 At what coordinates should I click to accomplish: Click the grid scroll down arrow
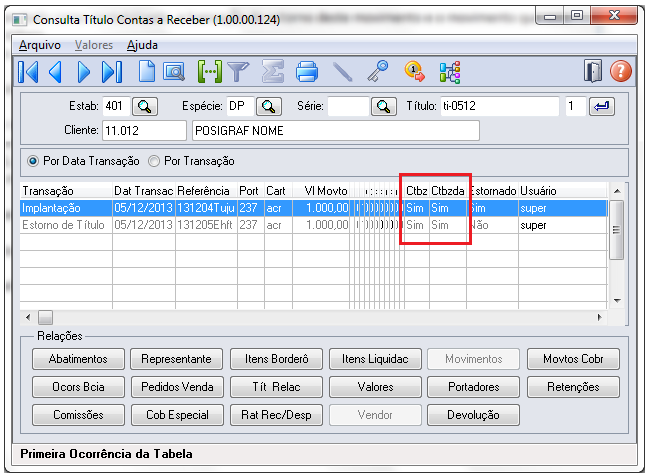617,301
